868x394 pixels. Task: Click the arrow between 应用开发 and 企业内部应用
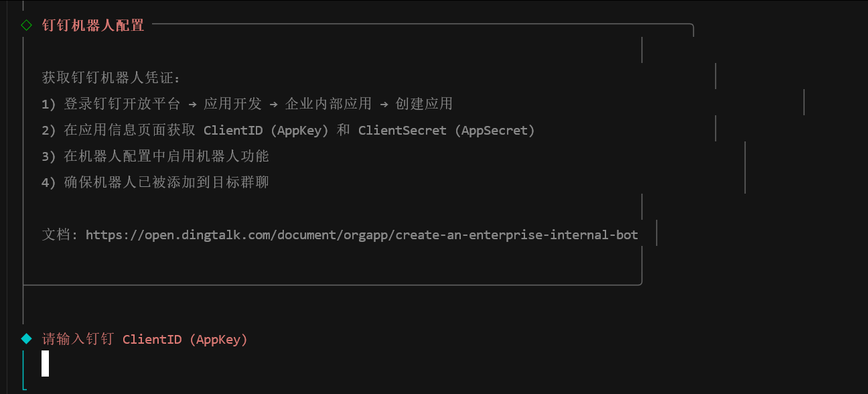[x=273, y=104]
